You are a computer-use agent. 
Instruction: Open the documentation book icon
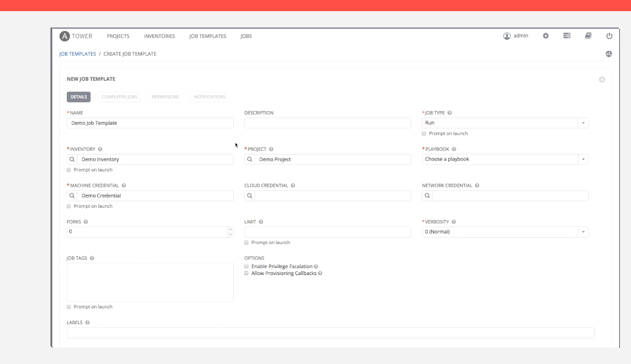click(588, 36)
